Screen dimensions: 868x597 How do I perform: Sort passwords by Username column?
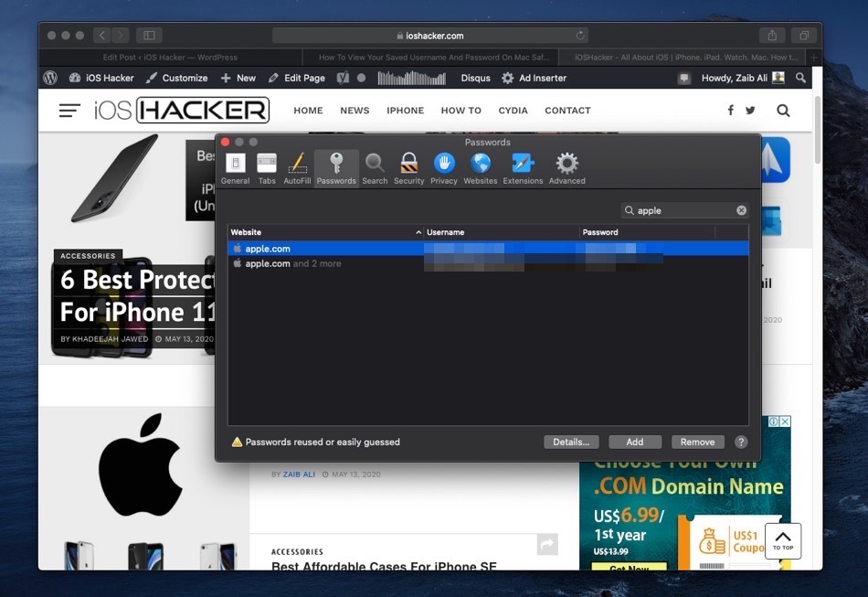coord(502,232)
